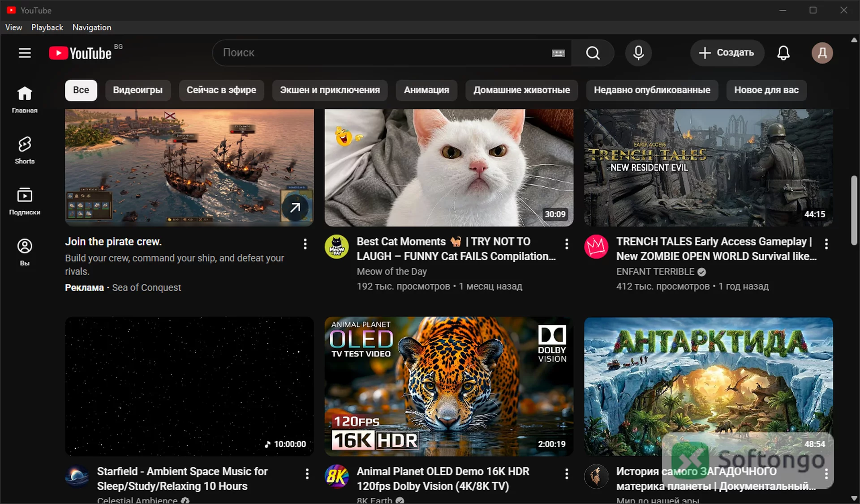
Task: Open the Вы section in the sidebar
Action: coord(25,252)
